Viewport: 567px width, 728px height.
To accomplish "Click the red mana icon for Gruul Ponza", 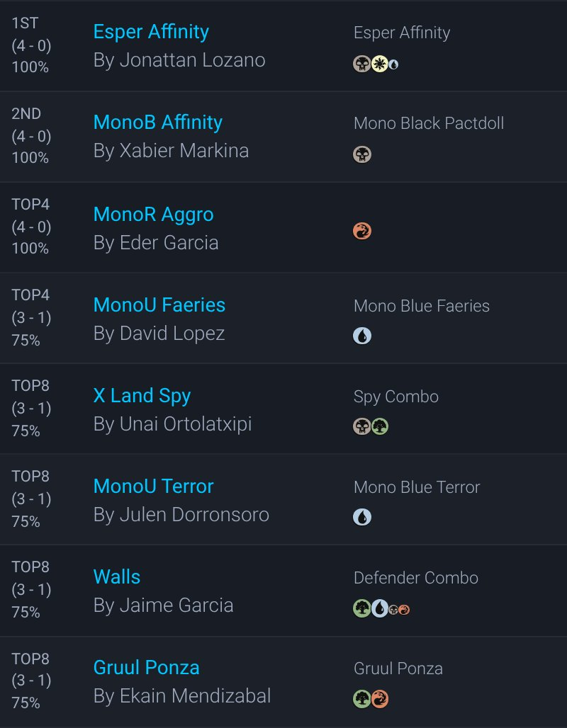I will coord(380,698).
